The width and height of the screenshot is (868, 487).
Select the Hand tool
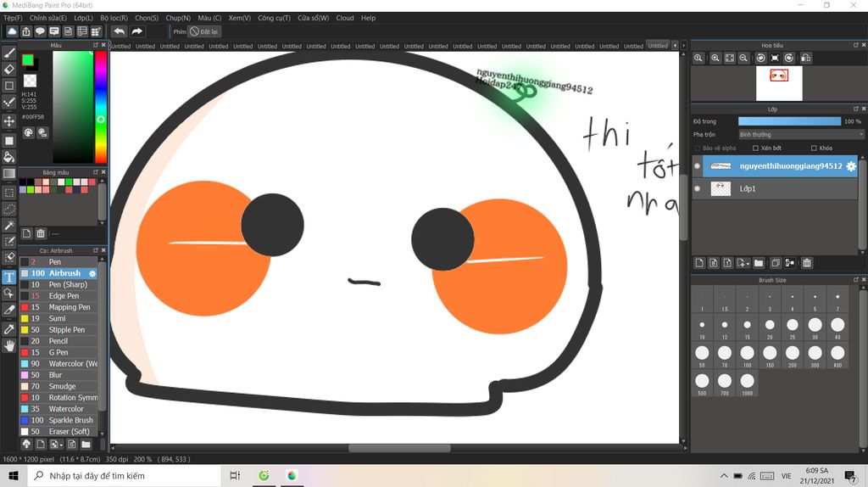point(9,345)
